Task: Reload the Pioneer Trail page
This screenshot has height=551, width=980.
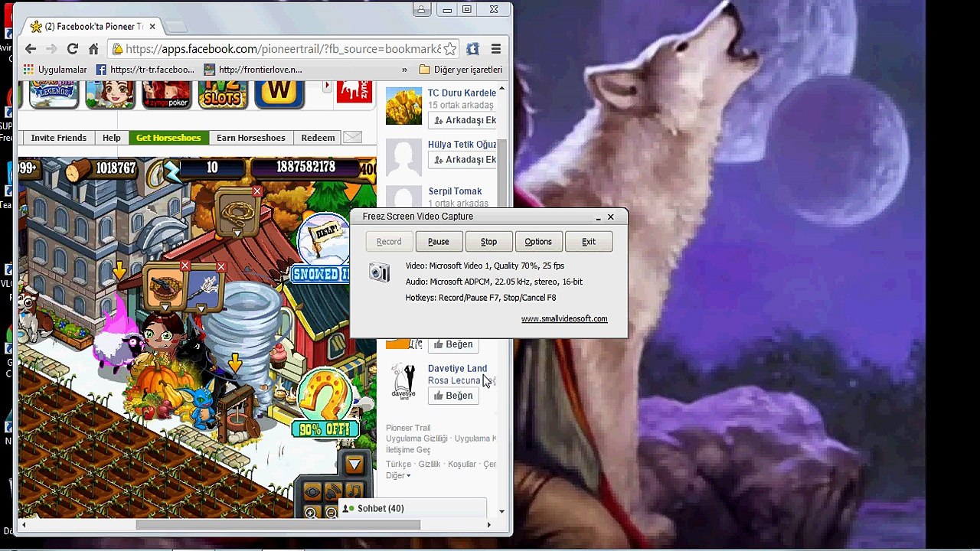Action: pos(72,49)
